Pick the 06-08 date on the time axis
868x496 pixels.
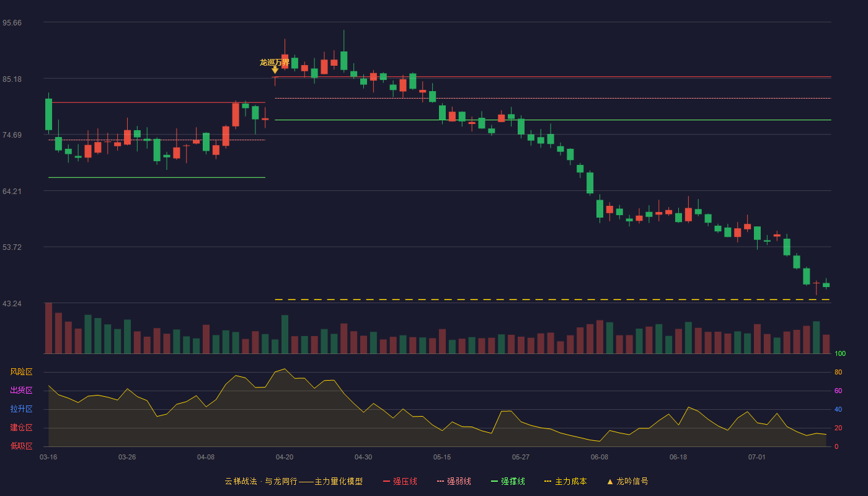coord(600,457)
